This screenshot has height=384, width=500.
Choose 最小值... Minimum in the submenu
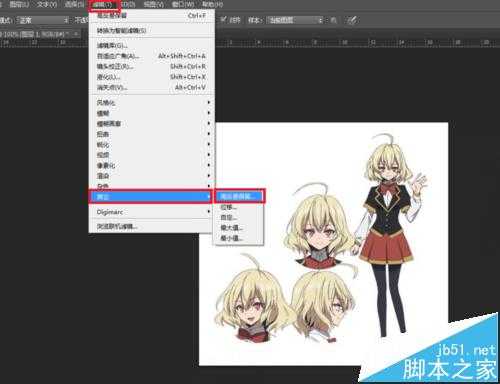point(239,238)
